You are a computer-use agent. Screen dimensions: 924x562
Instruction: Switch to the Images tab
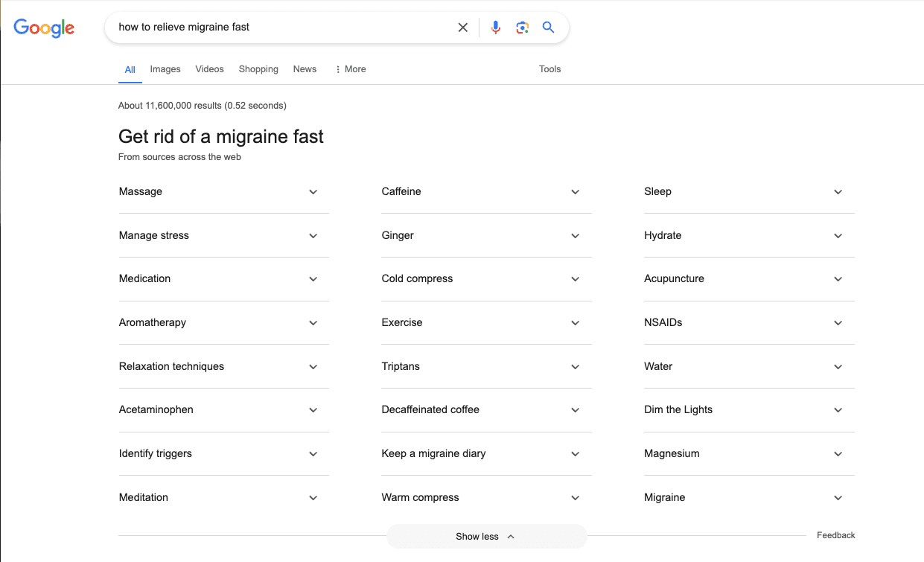(x=165, y=68)
